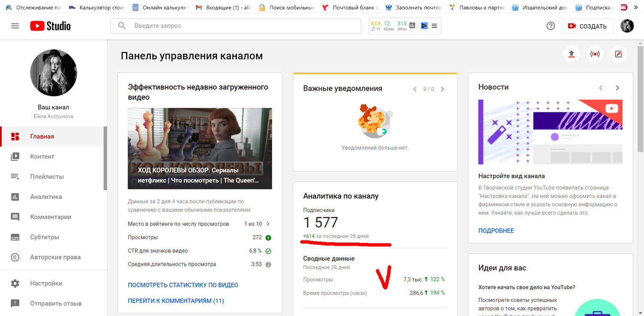Open Калькулятор стоим bookmark
The height and width of the screenshot is (316, 644).
(x=97, y=7)
